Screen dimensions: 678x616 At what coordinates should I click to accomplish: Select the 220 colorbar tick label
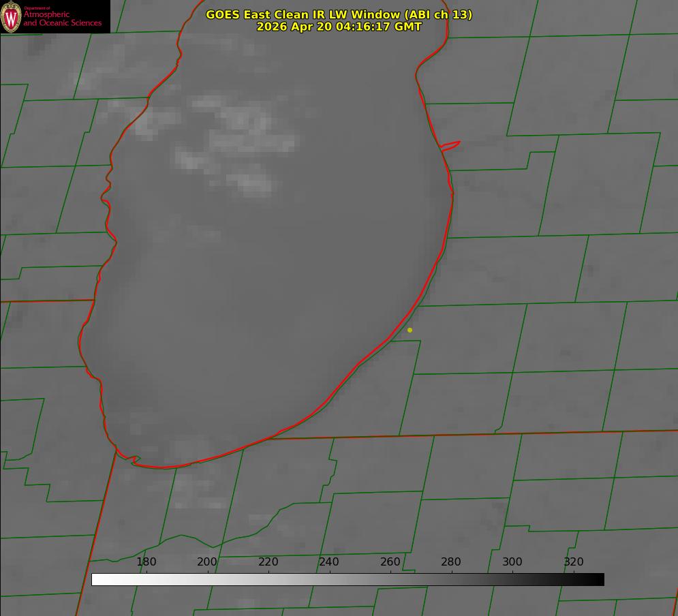pyautogui.click(x=268, y=561)
